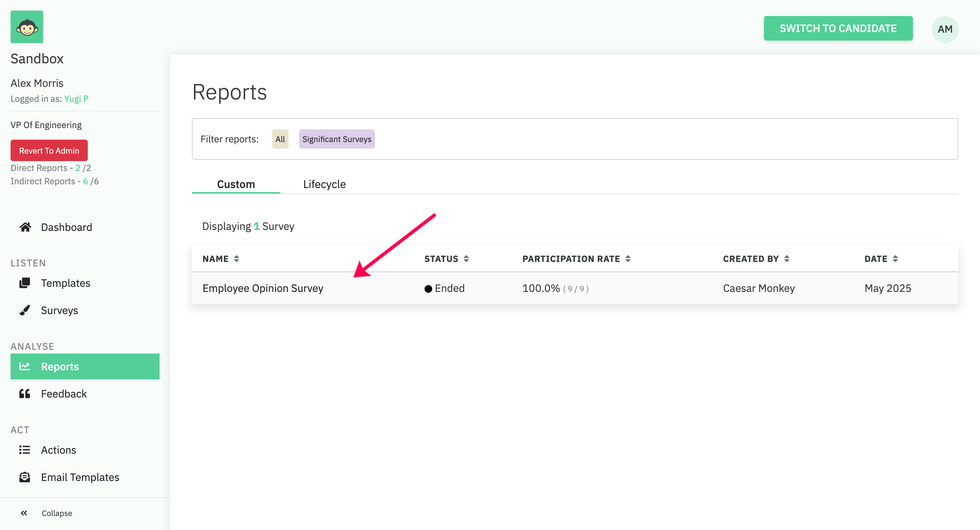This screenshot has height=530, width=980.
Task: Click the Reports chart icon
Action: click(x=25, y=366)
